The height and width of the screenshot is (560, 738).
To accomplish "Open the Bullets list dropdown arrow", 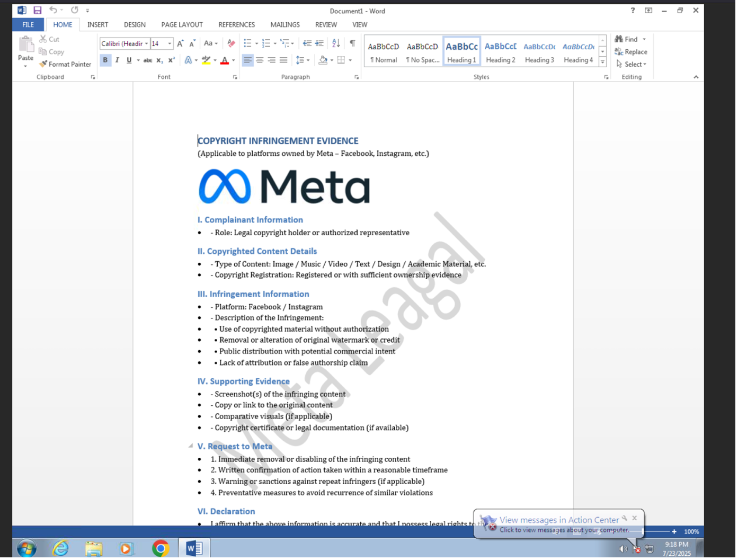I will [257, 43].
